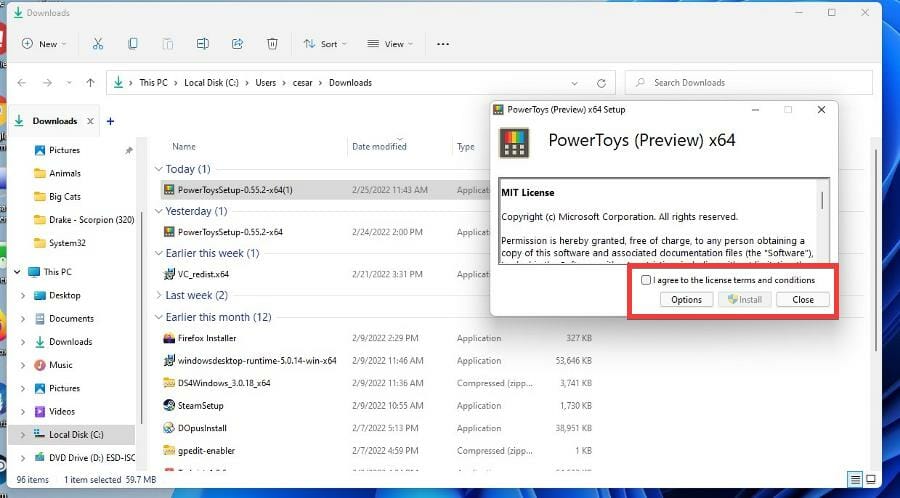Collapse the Today (1) group
The height and width of the screenshot is (498, 900).
[159, 169]
